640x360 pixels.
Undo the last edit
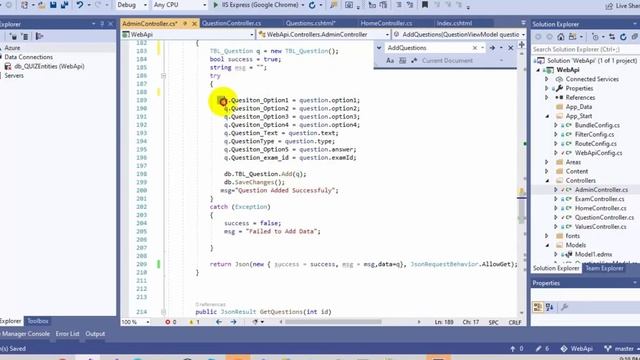[x=80, y=5]
